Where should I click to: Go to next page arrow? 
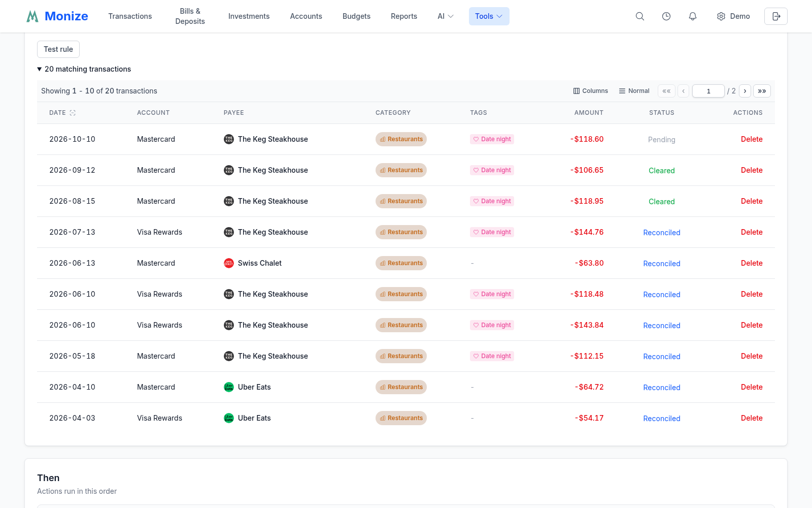[x=745, y=91]
